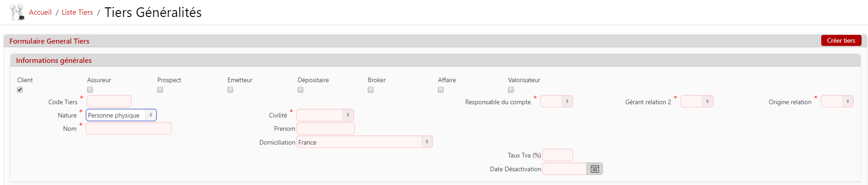Open the Domiciliation country dropdown
Screen dimensions: 868x185
click(364, 142)
